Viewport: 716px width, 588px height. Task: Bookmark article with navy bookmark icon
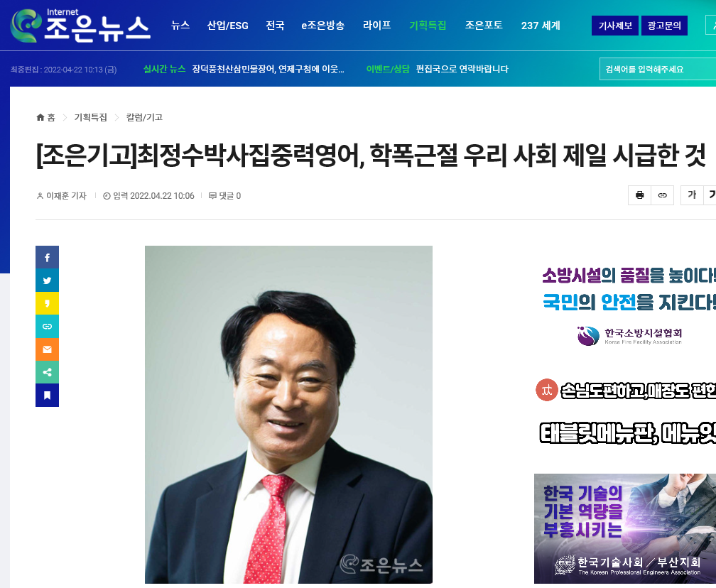(x=47, y=396)
